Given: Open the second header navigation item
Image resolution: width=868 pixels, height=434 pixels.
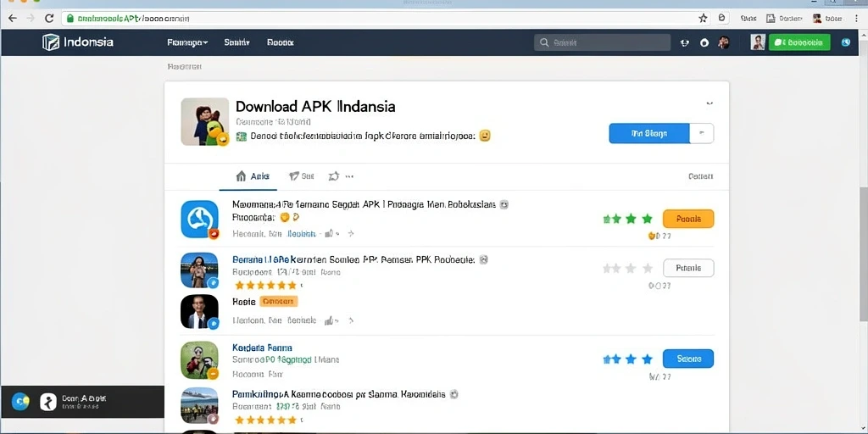Looking at the screenshot, I should coord(237,42).
